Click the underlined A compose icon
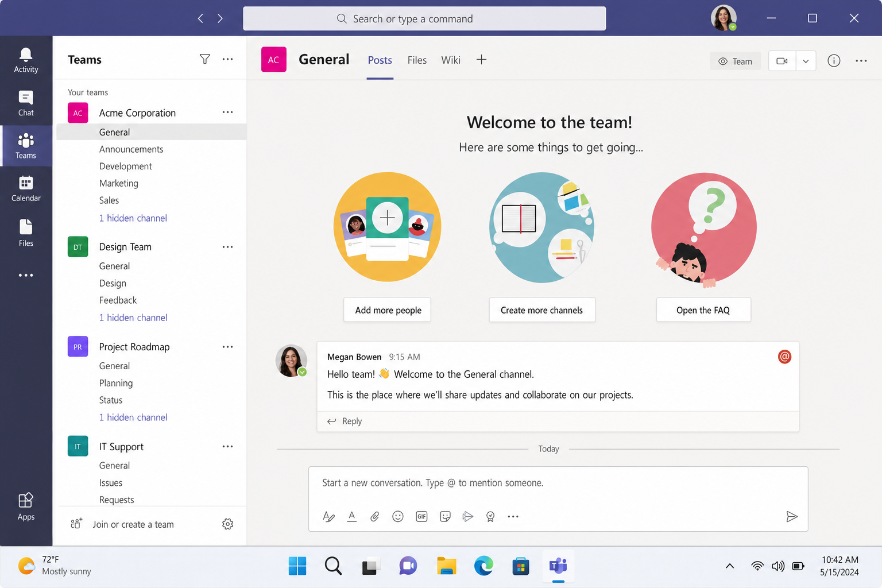 (352, 517)
